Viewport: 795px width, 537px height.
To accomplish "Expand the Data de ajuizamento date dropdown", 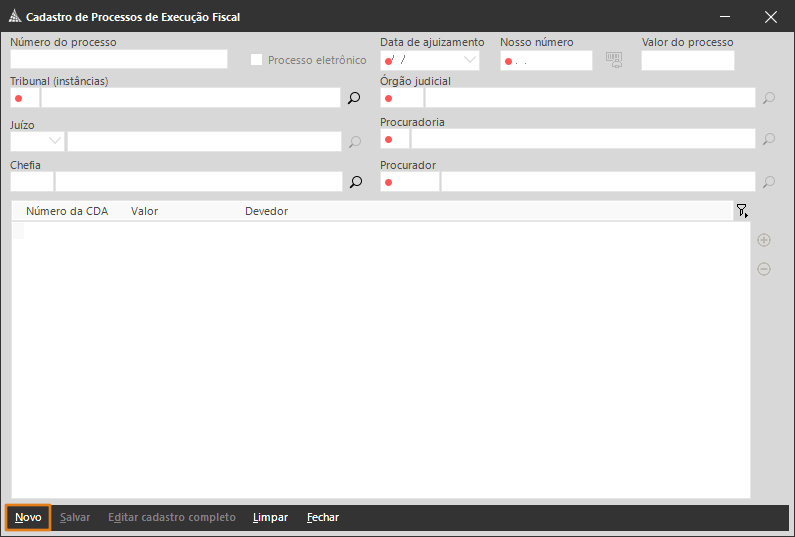I will point(469,60).
